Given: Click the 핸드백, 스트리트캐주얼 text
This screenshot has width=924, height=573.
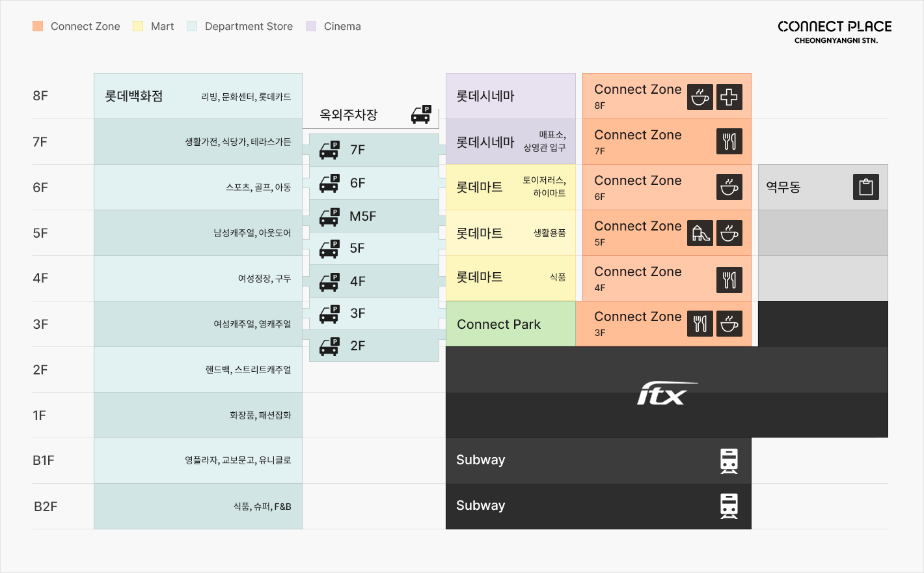Looking at the screenshot, I should 249,369.
